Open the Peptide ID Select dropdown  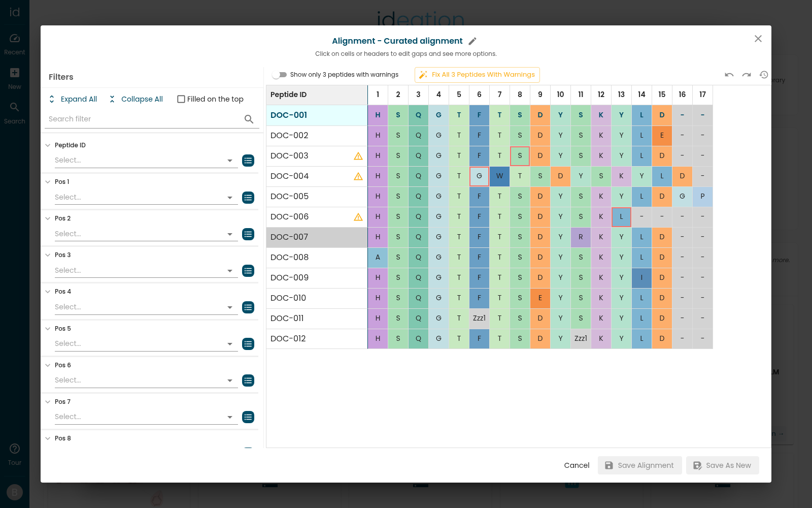146,161
